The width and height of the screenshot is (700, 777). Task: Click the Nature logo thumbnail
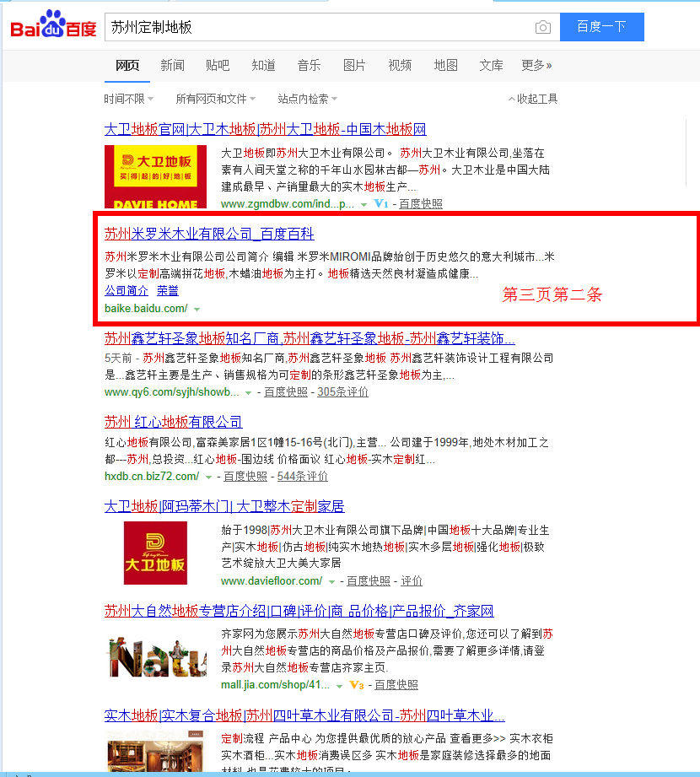pyautogui.click(x=157, y=657)
